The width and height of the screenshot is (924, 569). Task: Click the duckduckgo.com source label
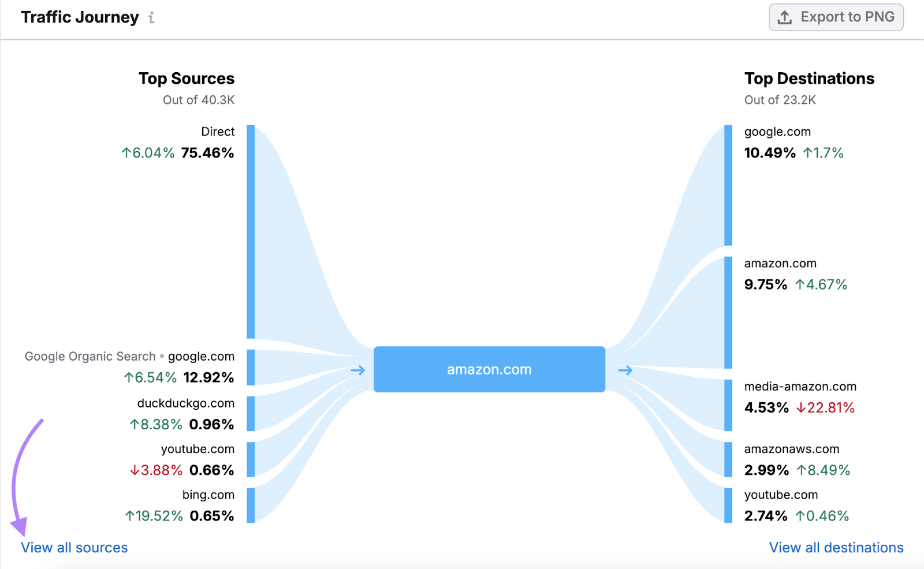186,403
